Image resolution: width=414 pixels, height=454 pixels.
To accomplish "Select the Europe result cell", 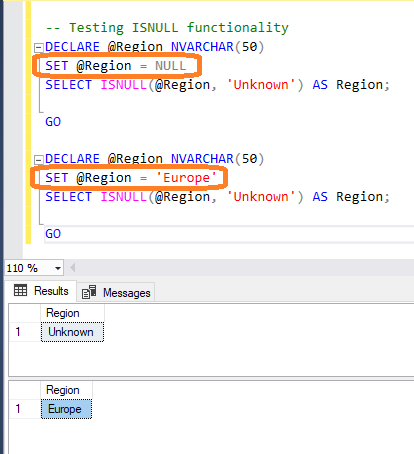I will click(x=66, y=409).
